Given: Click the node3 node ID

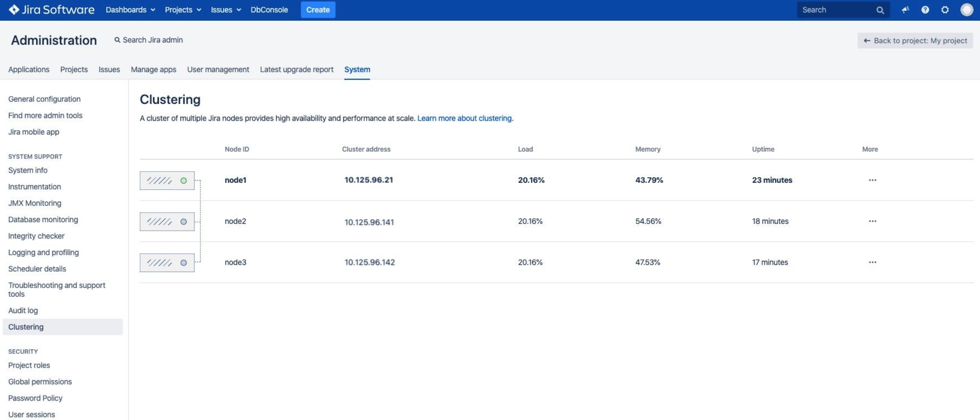Looking at the screenshot, I should [235, 262].
